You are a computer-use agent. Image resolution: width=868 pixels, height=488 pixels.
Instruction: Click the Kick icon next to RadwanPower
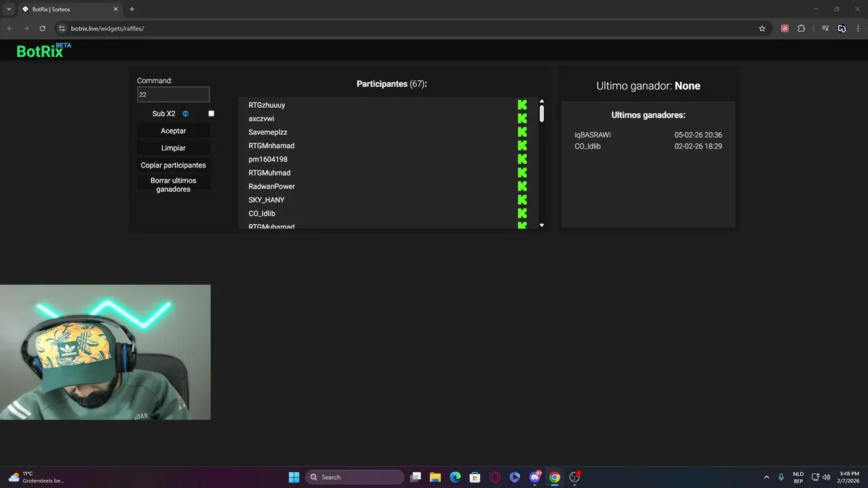tap(522, 186)
